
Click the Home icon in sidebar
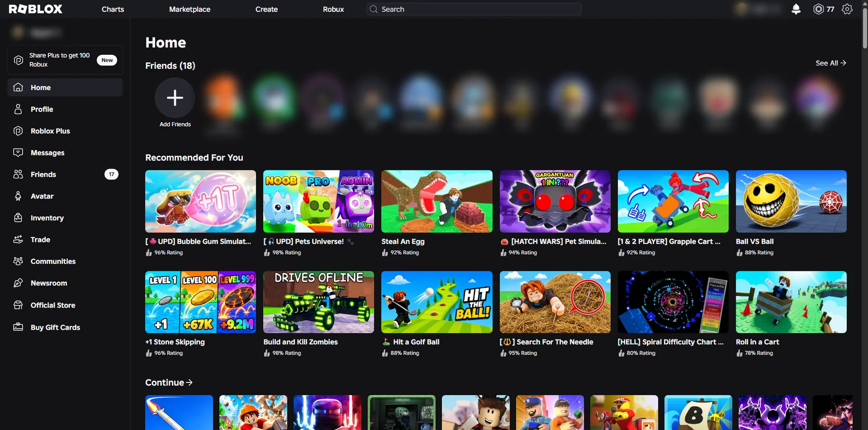click(x=18, y=87)
